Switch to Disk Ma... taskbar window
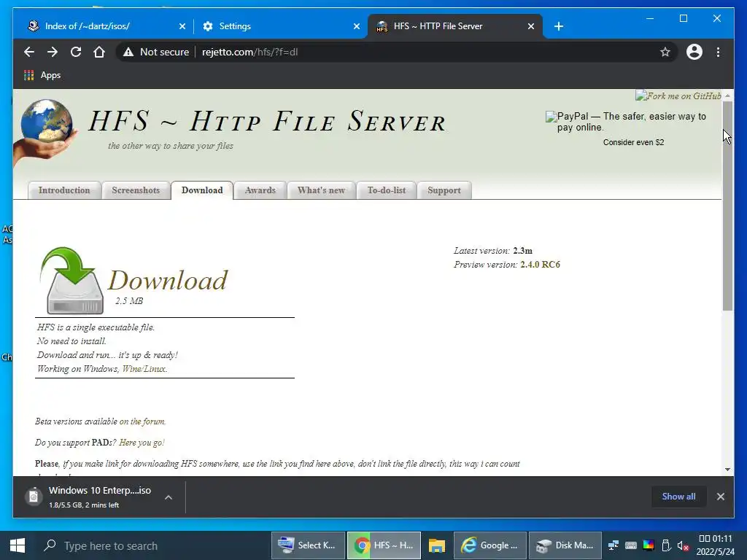 click(x=565, y=545)
